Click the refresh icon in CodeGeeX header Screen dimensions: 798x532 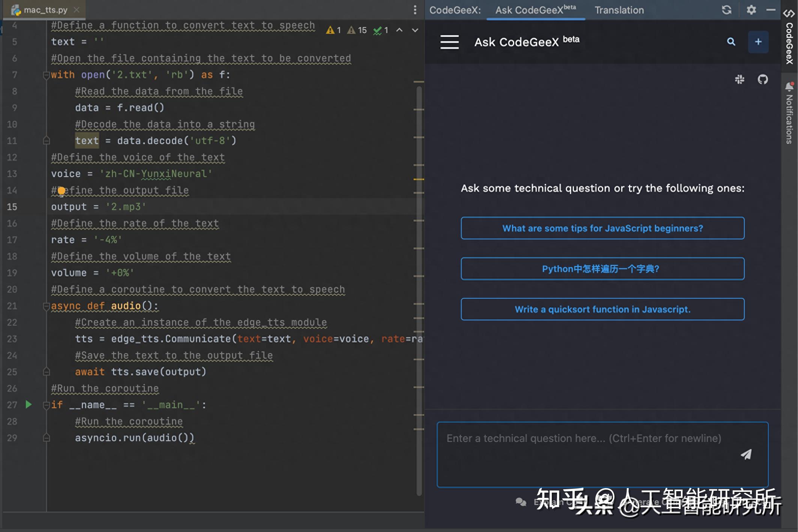tap(727, 10)
